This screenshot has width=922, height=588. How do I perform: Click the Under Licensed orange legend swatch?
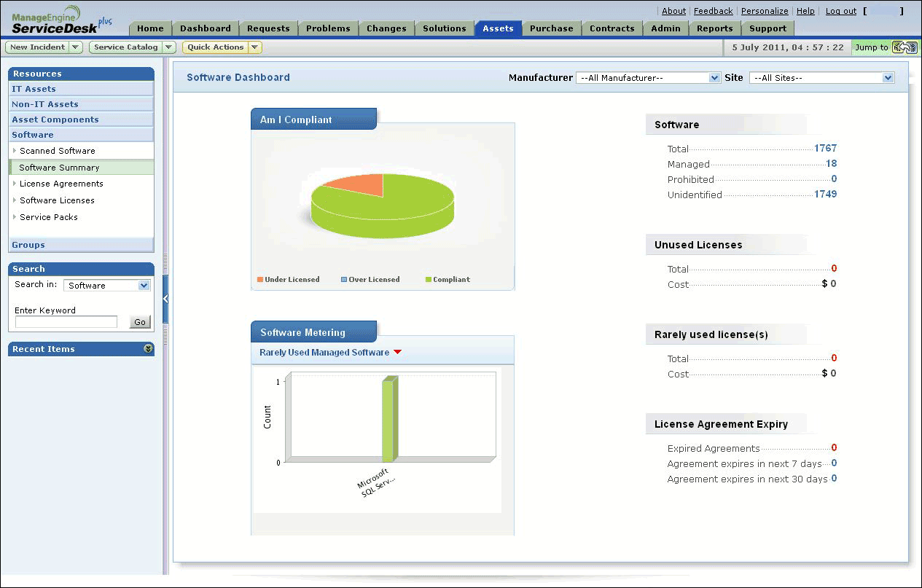[260, 280]
